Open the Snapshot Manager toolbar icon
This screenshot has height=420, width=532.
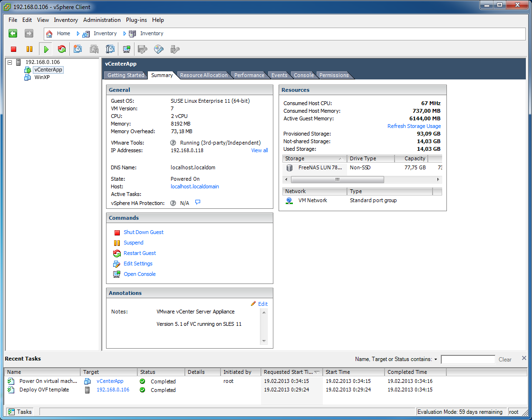point(110,49)
